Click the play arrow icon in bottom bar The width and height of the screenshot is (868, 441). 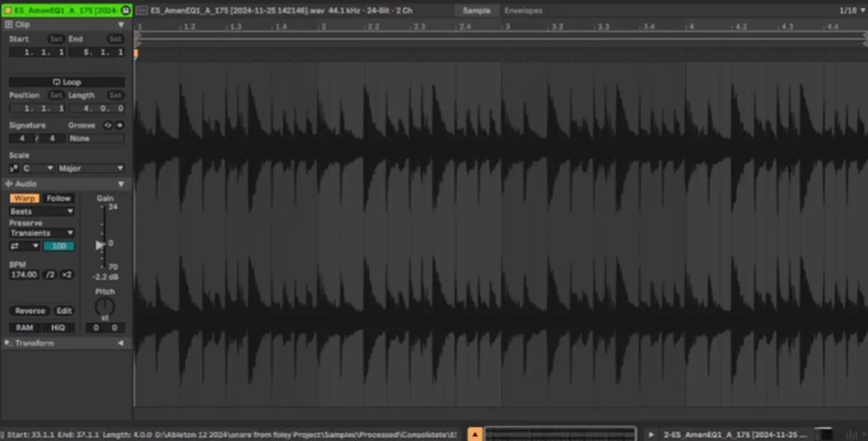(651, 434)
